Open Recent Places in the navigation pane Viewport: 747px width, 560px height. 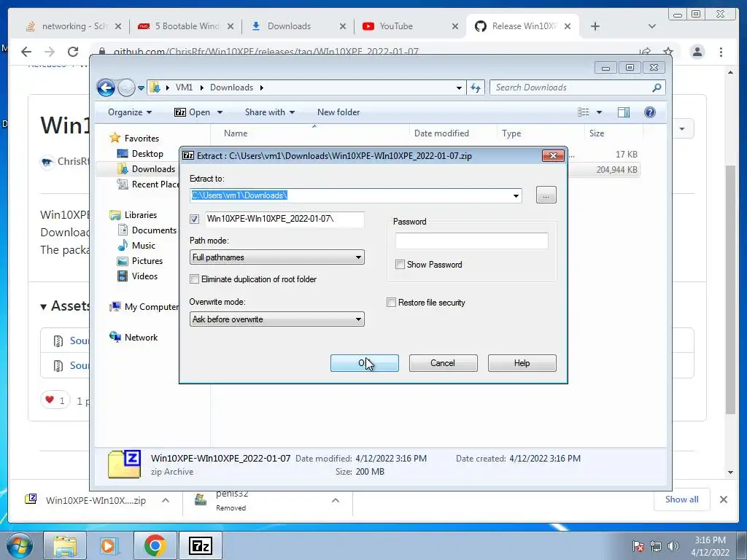pyautogui.click(x=148, y=184)
